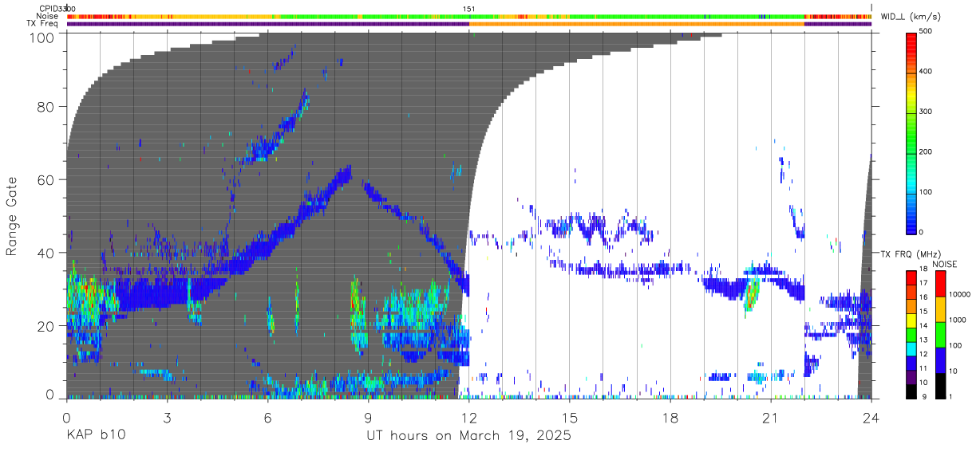Click the "NOISE" legend title
Viewport: 980px width, 452px height.
946,264
